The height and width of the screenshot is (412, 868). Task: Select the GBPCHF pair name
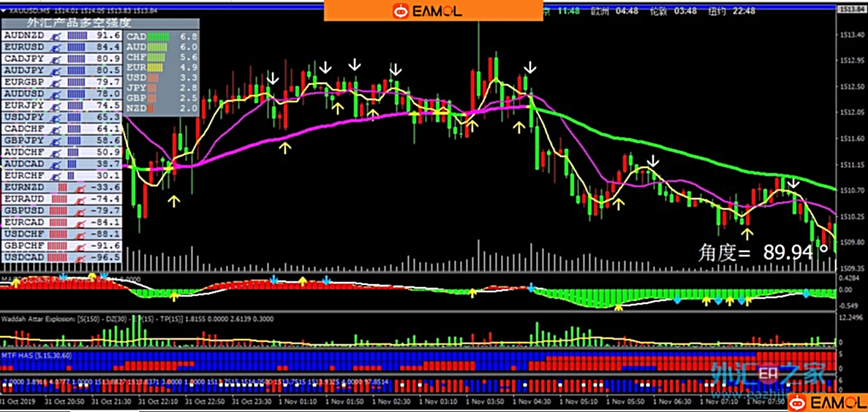point(24,245)
